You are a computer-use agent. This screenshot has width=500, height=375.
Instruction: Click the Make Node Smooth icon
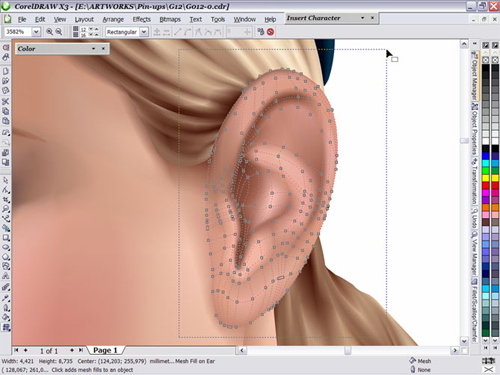(208, 32)
